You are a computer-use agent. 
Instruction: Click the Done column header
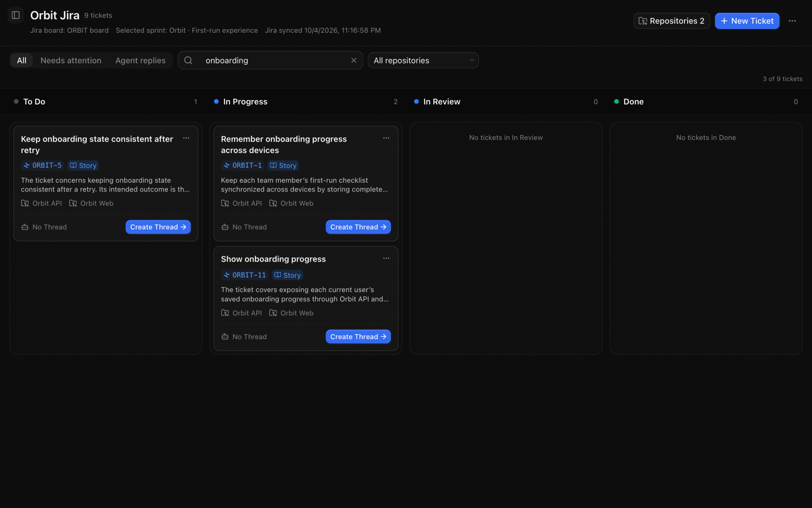tap(633, 101)
